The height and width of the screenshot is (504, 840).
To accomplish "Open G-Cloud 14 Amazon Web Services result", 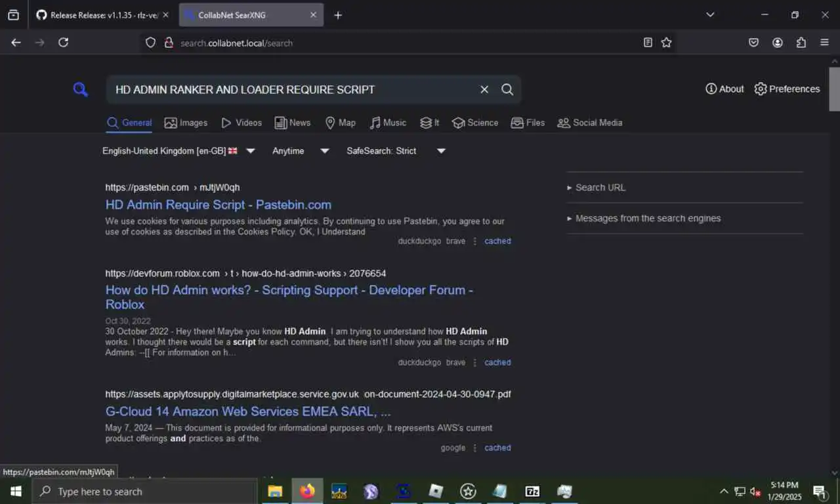I will (x=248, y=411).
